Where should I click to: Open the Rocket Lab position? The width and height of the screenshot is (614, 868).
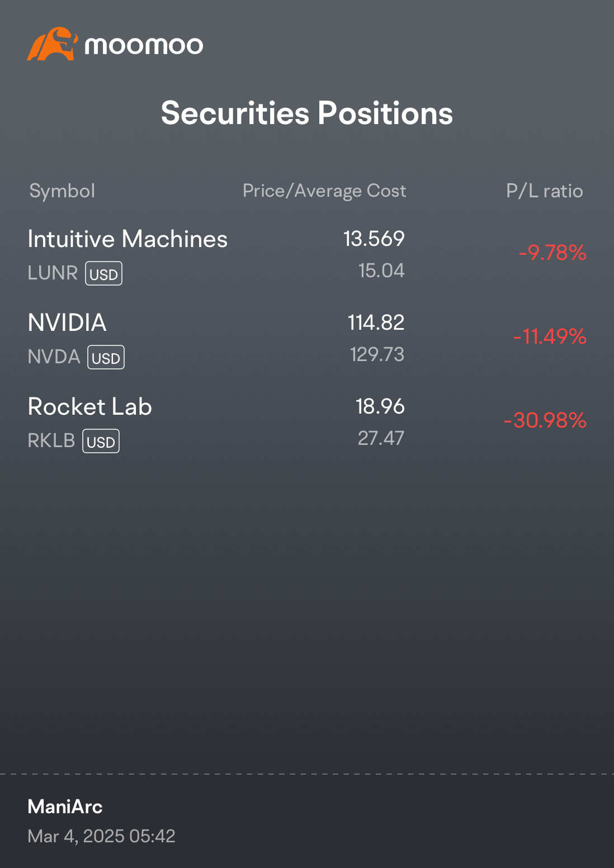pyautogui.click(x=307, y=423)
